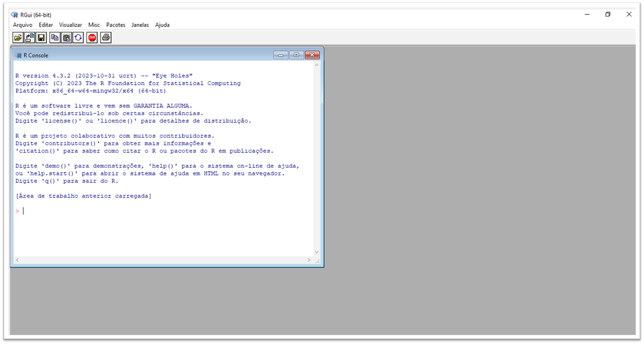Click console scrollbar down arrow
The width and height of the screenshot is (644, 344).
(x=317, y=252)
